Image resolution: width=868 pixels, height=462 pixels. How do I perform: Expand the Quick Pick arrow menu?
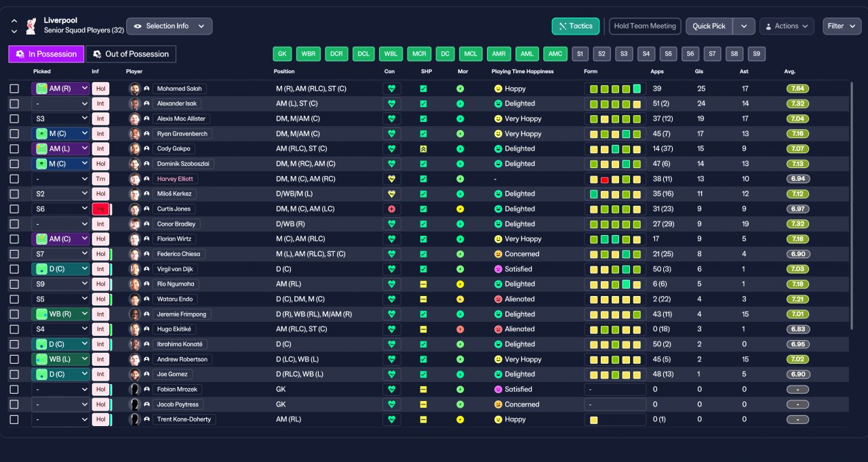pyautogui.click(x=744, y=26)
